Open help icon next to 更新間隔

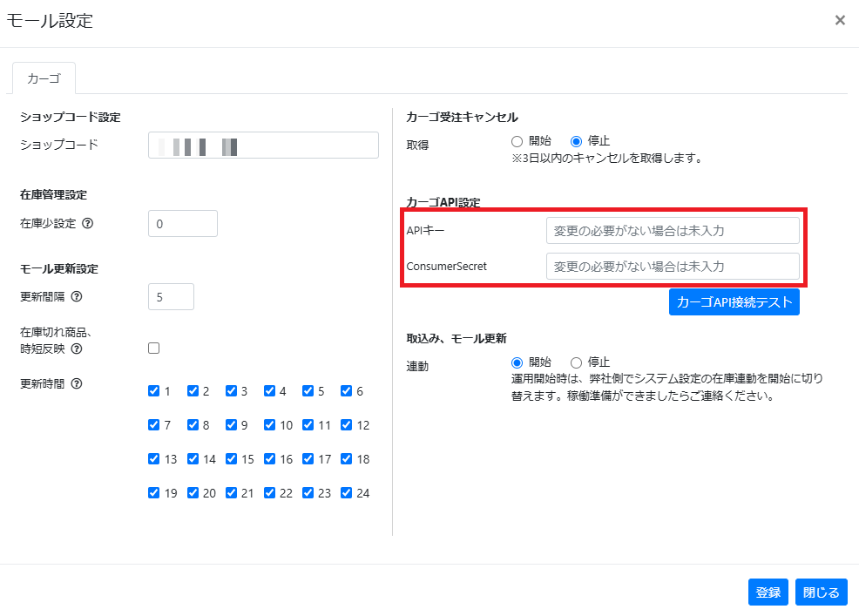[x=77, y=296]
